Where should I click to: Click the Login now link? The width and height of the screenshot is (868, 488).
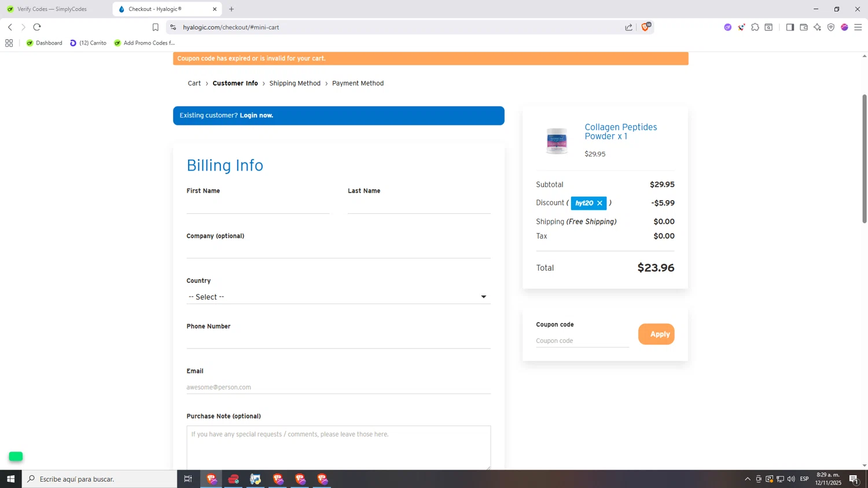256,115
